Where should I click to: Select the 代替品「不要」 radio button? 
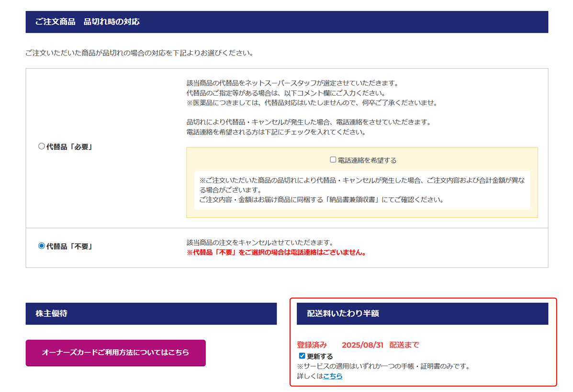[x=41, y=246]
